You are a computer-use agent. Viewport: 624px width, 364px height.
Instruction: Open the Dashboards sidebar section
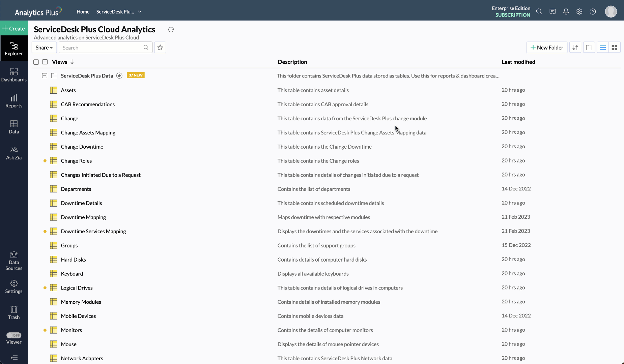14,75
